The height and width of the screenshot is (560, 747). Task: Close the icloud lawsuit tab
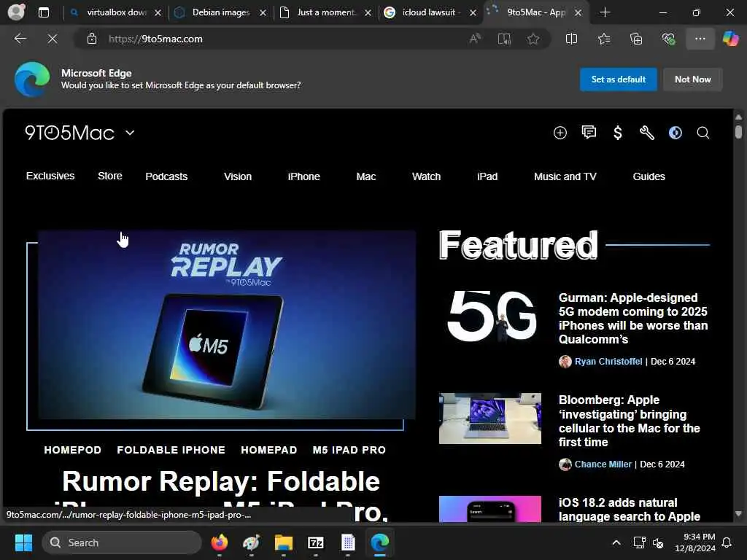pyautogui.click(x=473, y=13)
